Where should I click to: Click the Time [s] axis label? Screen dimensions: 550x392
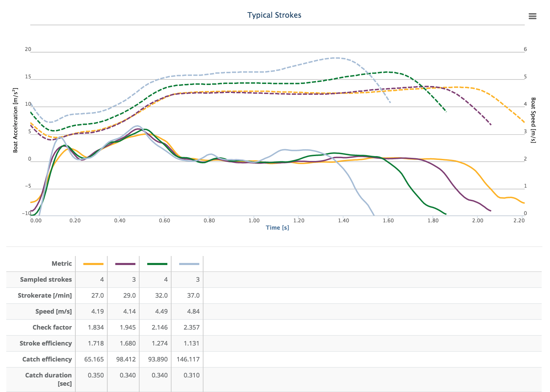click(277, 228)
